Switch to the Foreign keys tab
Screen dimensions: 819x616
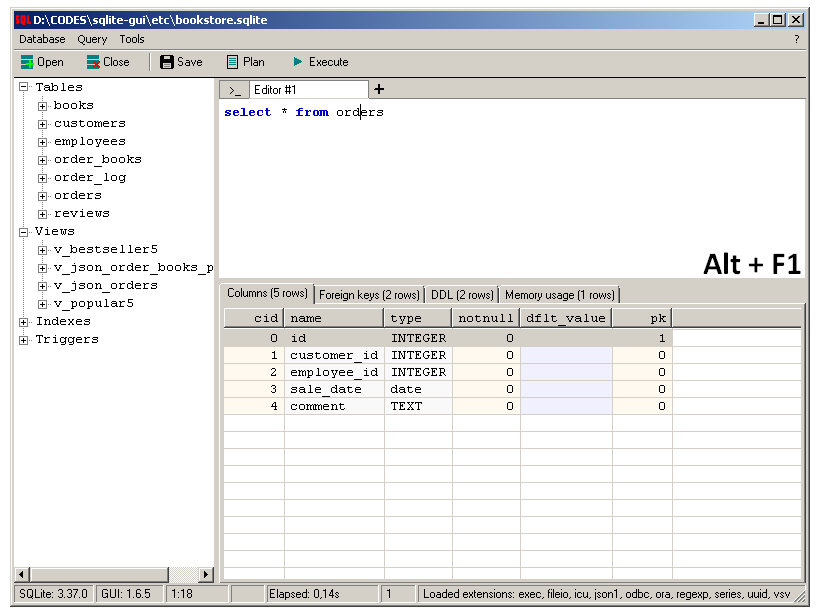pos(372,294)
